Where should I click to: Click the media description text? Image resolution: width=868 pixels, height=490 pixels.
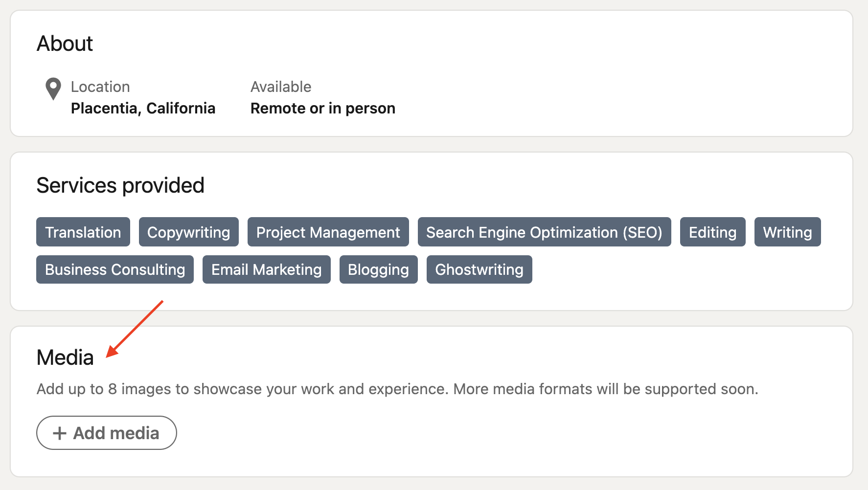tap(397, 389)
